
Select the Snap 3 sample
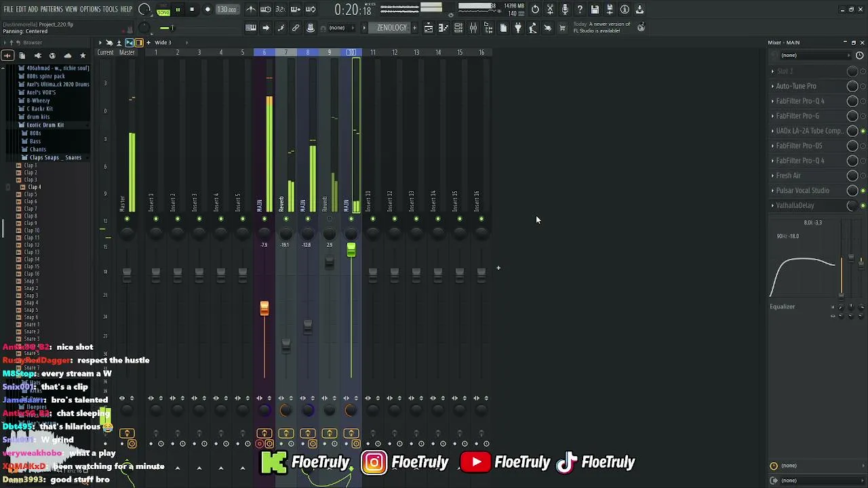point(31,296)
